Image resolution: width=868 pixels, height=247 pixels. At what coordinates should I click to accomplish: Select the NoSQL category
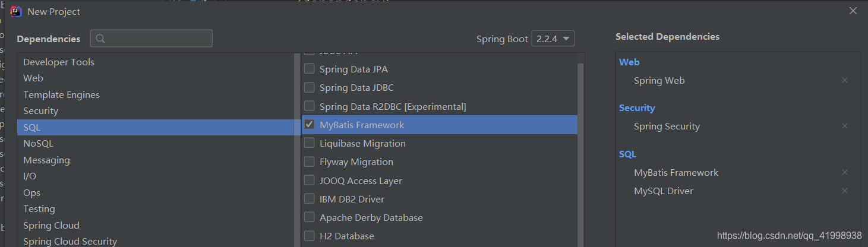pos(156,144)
